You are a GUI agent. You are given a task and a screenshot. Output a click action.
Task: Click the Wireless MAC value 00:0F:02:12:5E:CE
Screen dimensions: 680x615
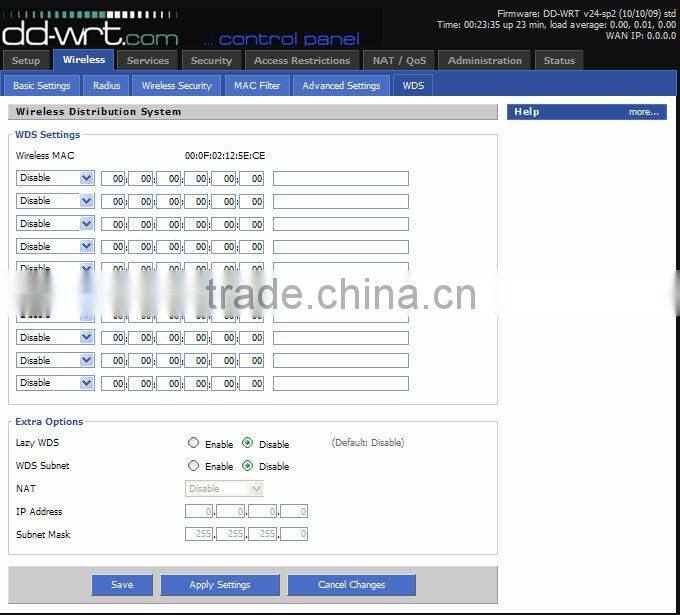225,156
